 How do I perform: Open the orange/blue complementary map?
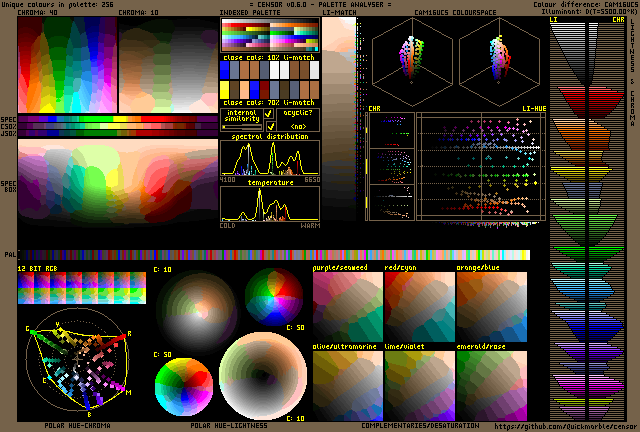click(x=491, y=307)
